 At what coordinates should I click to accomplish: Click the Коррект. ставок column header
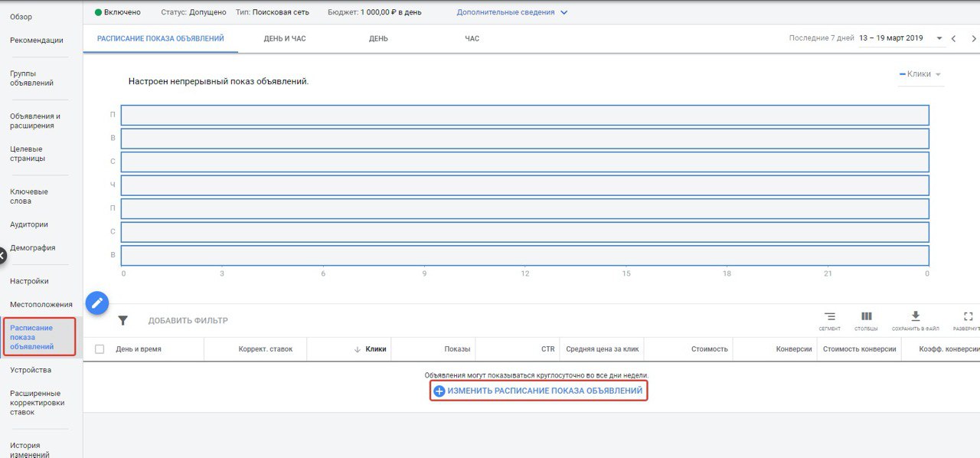[x=266, y=349]
